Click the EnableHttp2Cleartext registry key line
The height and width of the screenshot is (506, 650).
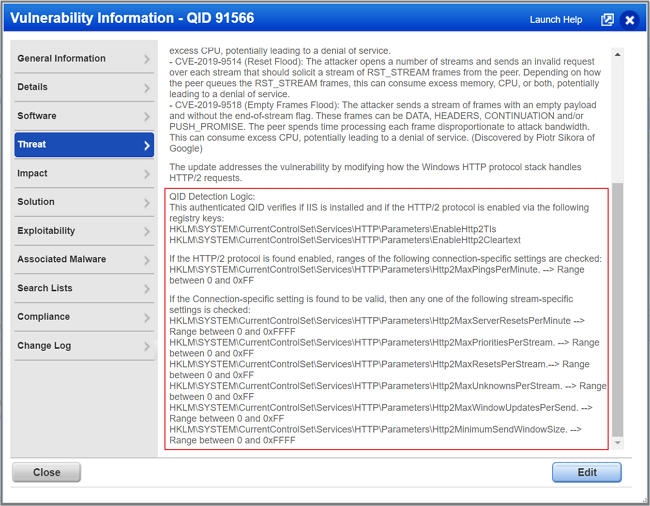tap(345, 240)
